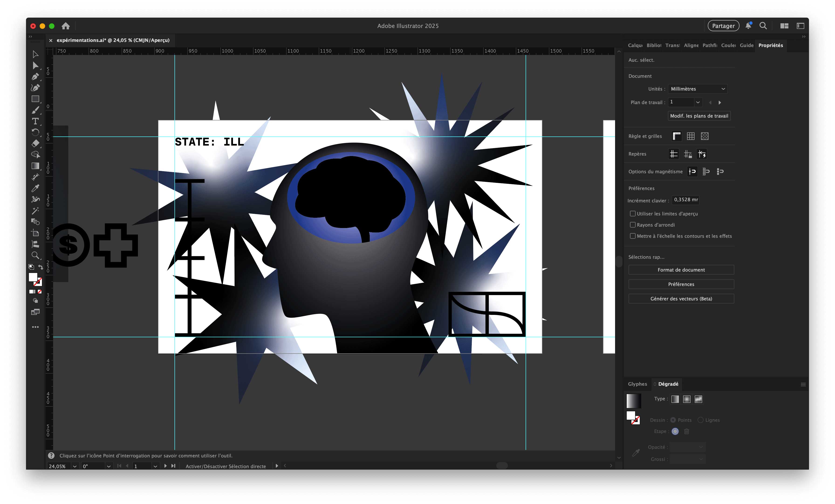
Task: Click the white fill color swatch
Action: 33,277
